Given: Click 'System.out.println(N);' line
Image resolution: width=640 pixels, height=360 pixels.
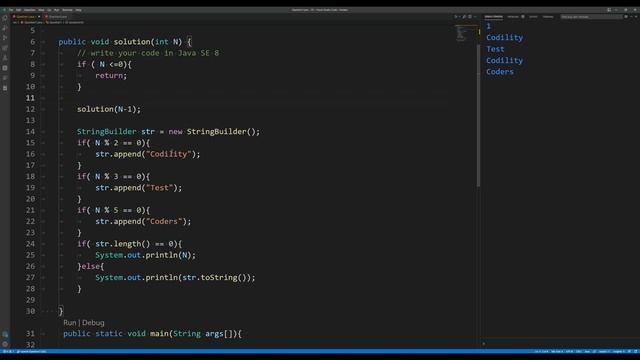Looking at the screenshot, I should tap(145, 255).
